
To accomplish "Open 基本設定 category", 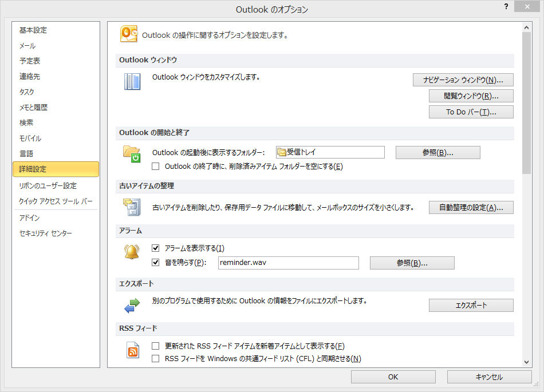I will coord(56,30).
